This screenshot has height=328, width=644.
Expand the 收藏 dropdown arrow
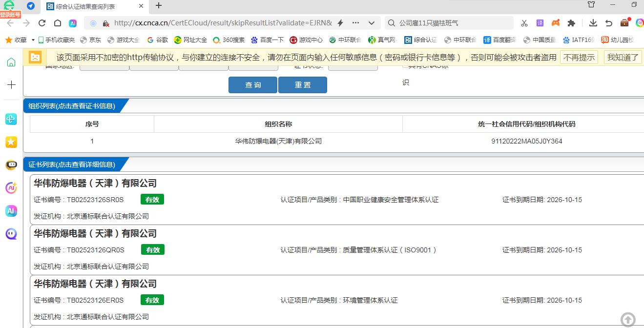coord(33,40)
